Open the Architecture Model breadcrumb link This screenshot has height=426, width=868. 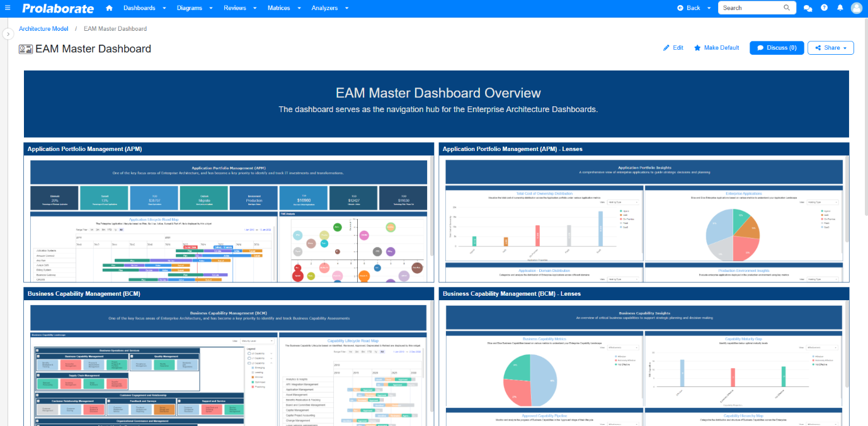(43, 29)
